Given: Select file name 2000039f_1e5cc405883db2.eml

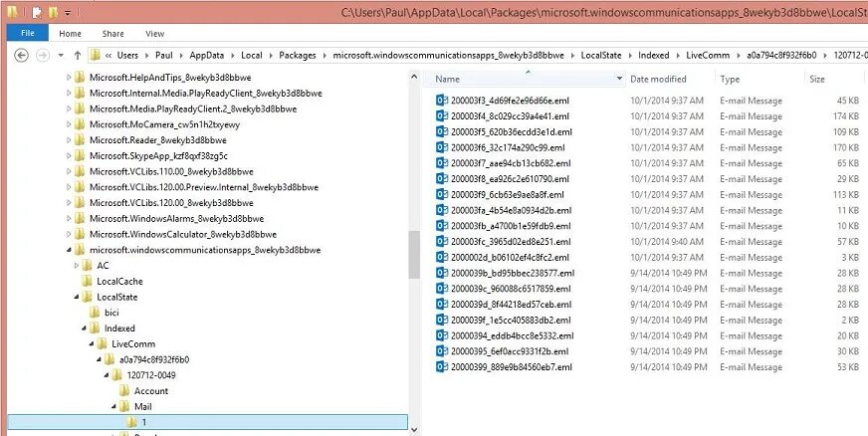Looking at the screenshot, I should tap(511, 320).
